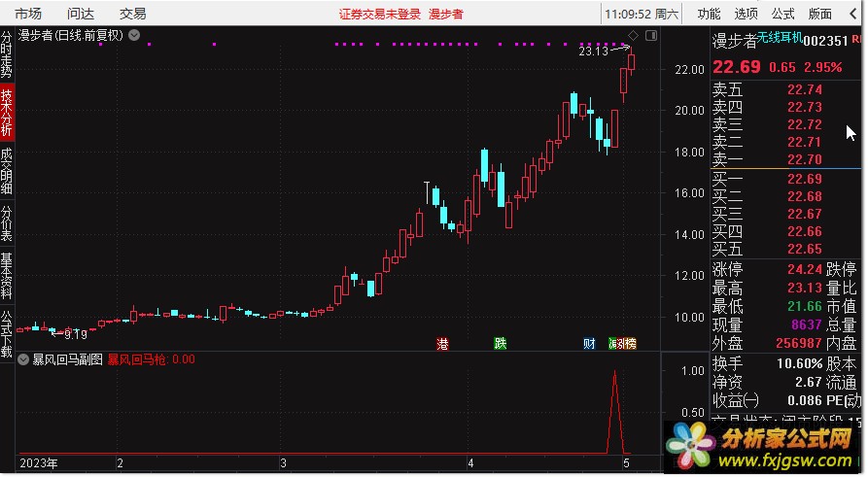Switch to the 公式下载 side tab
The height and width of the screenshot is (477, 868).
point(7,333)
